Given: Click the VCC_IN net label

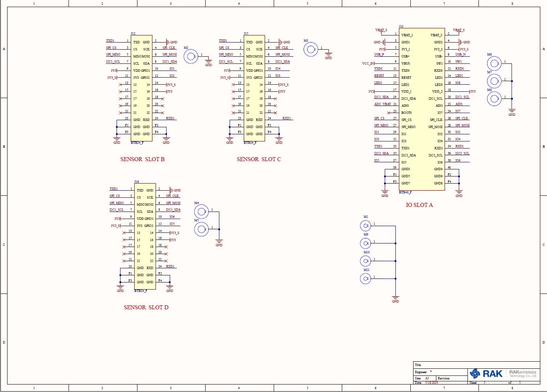Looking at the screenshot, I should 368,63.
